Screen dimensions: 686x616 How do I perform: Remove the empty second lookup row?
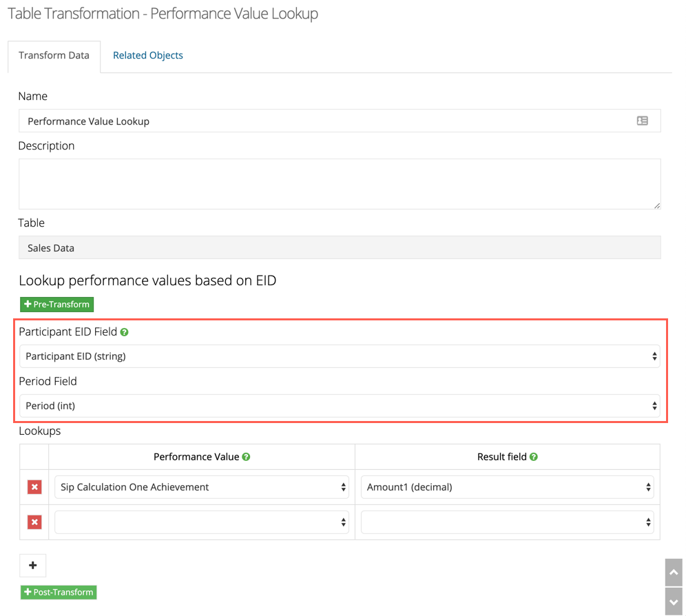pos(34,522)
